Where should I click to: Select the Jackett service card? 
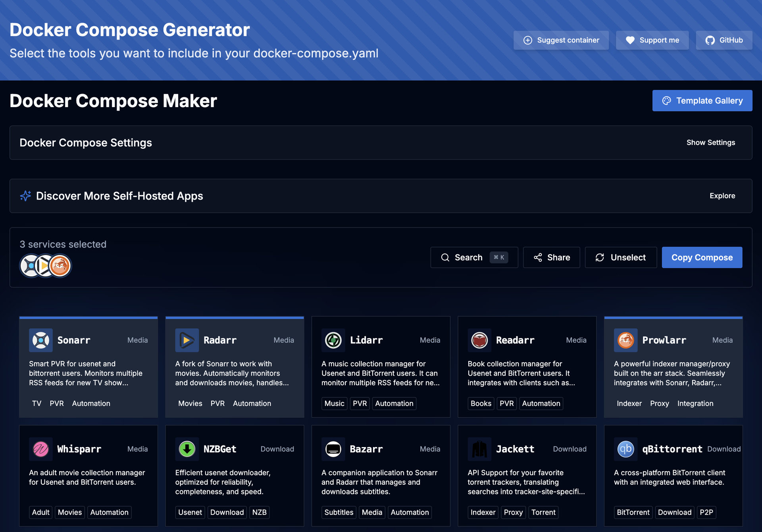[527, 476]
